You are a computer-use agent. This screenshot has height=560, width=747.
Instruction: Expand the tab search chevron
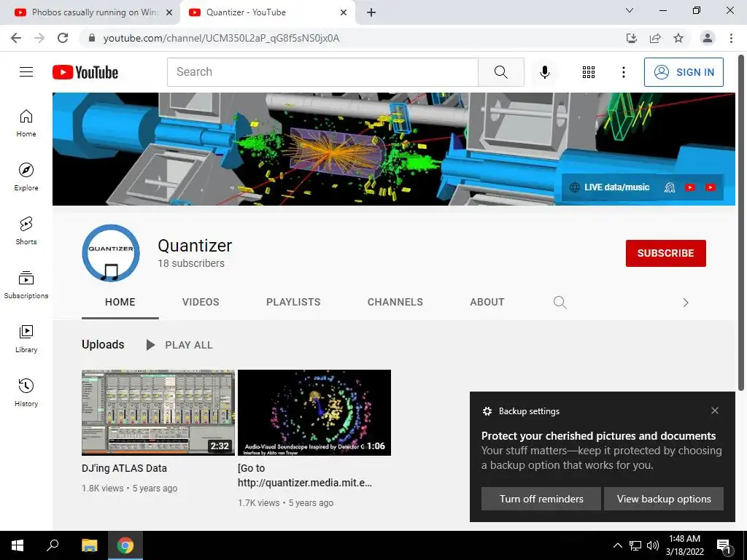click(630, 10)
